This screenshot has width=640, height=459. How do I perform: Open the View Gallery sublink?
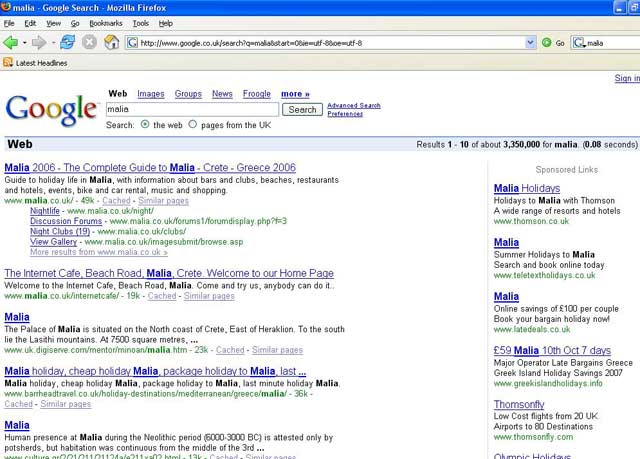tap(53, 242)
